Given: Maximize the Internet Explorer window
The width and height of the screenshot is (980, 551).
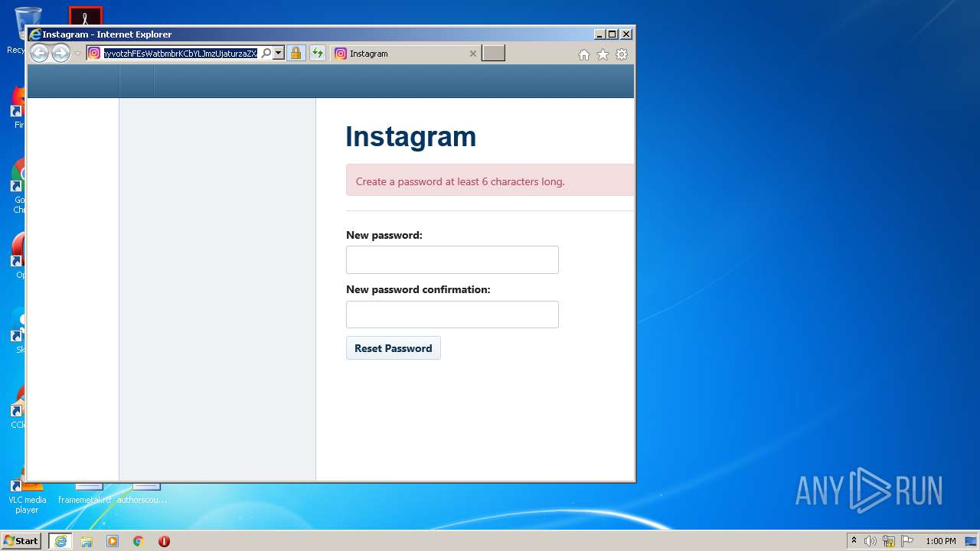Looking at the screenshot, I should tap(612, 34).
